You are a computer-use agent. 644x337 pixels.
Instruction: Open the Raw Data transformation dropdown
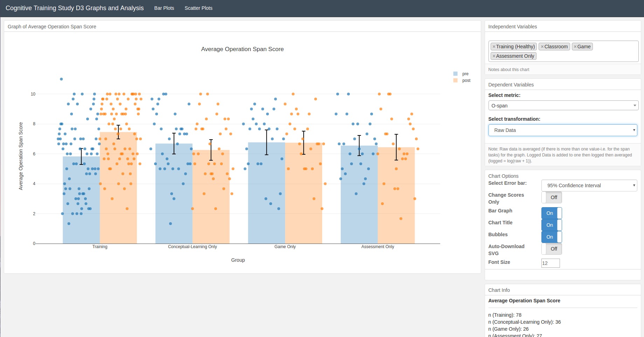click(563, 130)
